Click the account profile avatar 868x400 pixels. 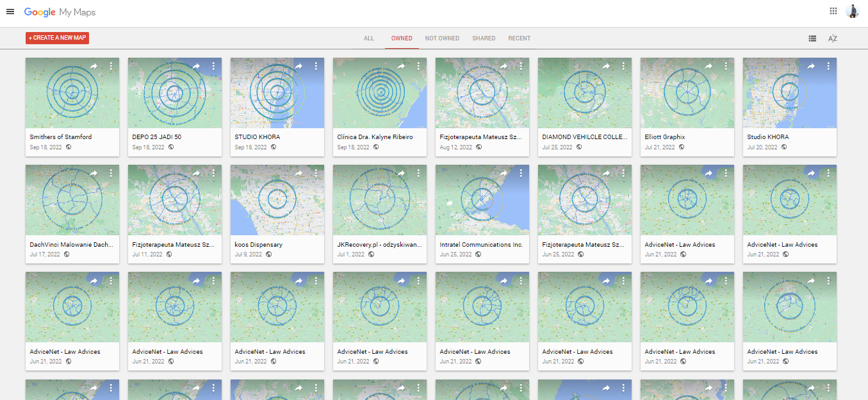coord(852,11)
